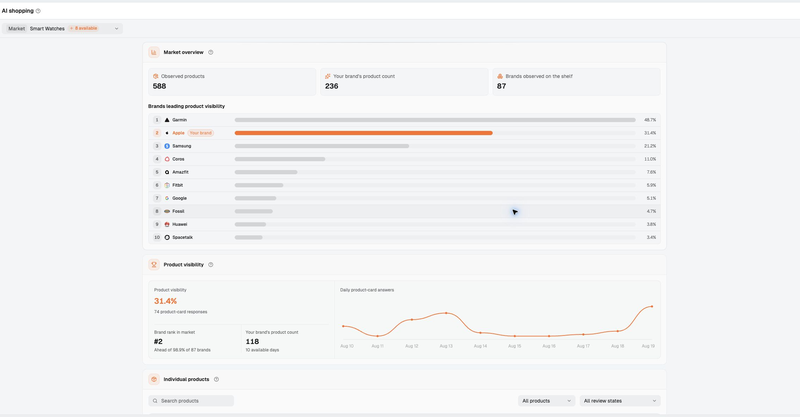
Task: Click the Aug 13 chart data point
Action: point(446,313)
